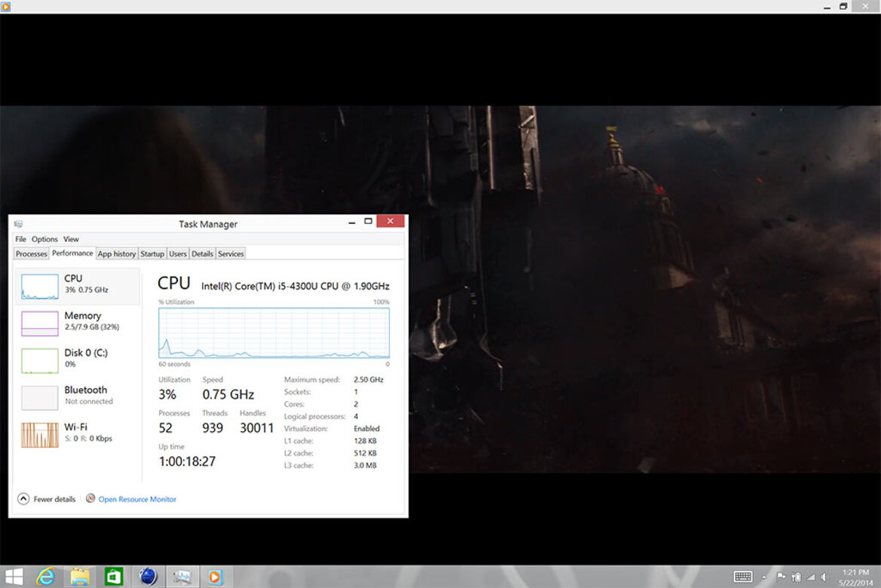Click the 0.75 GHz speed value
The height and width of the screenshot is (588, 881).
[228, 394]
